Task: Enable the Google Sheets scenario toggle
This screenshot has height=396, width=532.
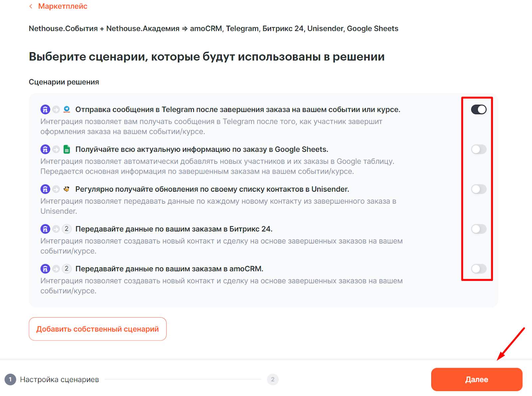Action: click(478, 149)
